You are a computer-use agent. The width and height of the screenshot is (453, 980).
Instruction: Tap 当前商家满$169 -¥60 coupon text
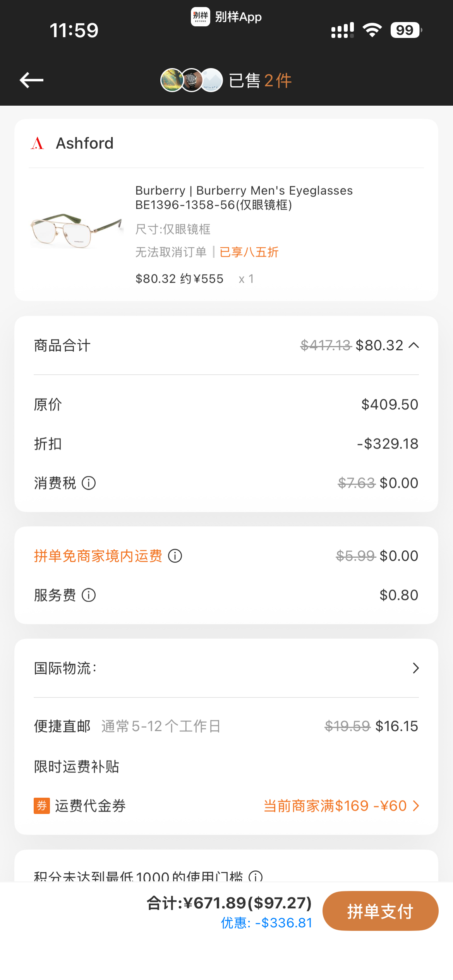(x=335, y=806)
